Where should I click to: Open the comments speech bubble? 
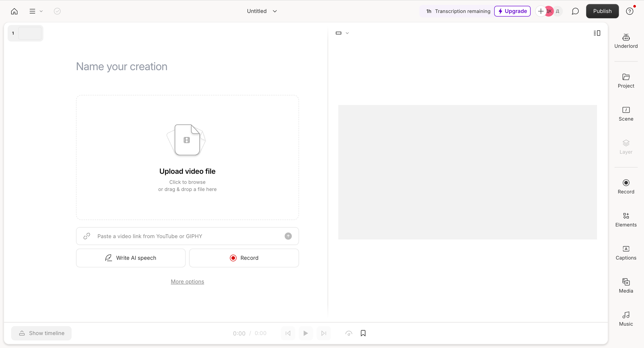(575, 11)
